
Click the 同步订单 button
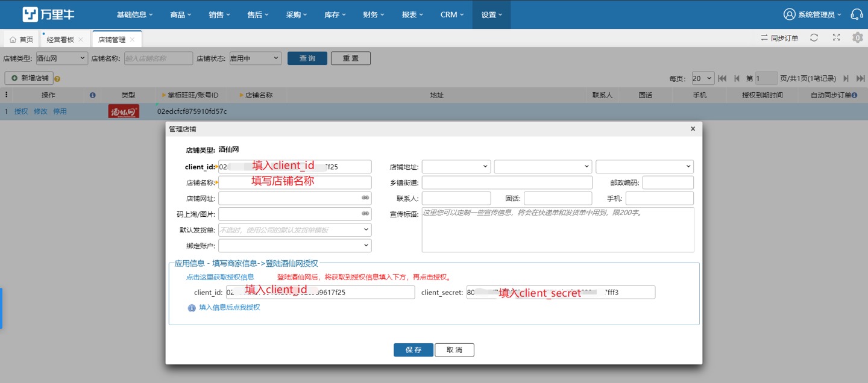coord(779,38)
